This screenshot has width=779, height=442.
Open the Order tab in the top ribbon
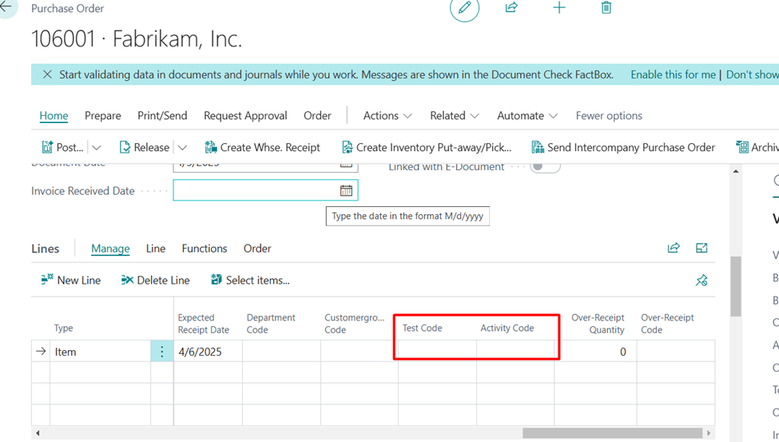tap(317, 116)
